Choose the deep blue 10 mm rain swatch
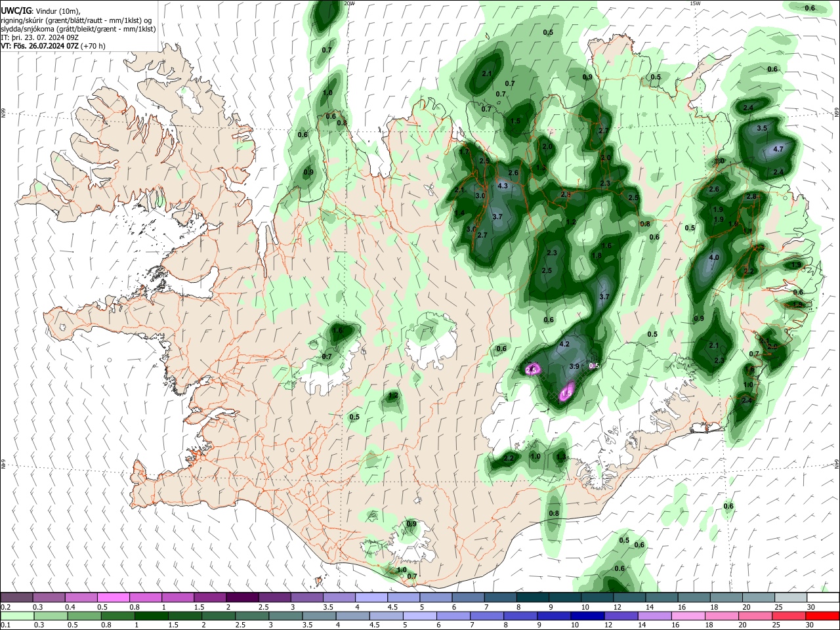This screenshot has height=630, width=840. (587, 616)
